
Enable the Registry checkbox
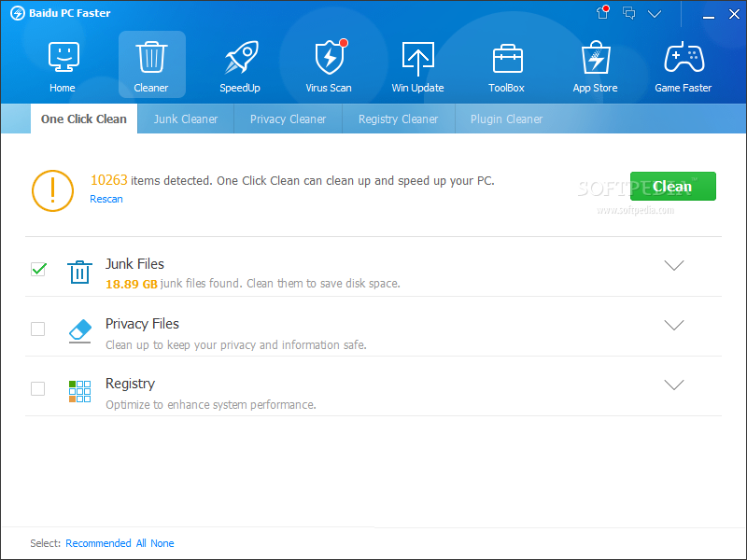tap(37, 388)
